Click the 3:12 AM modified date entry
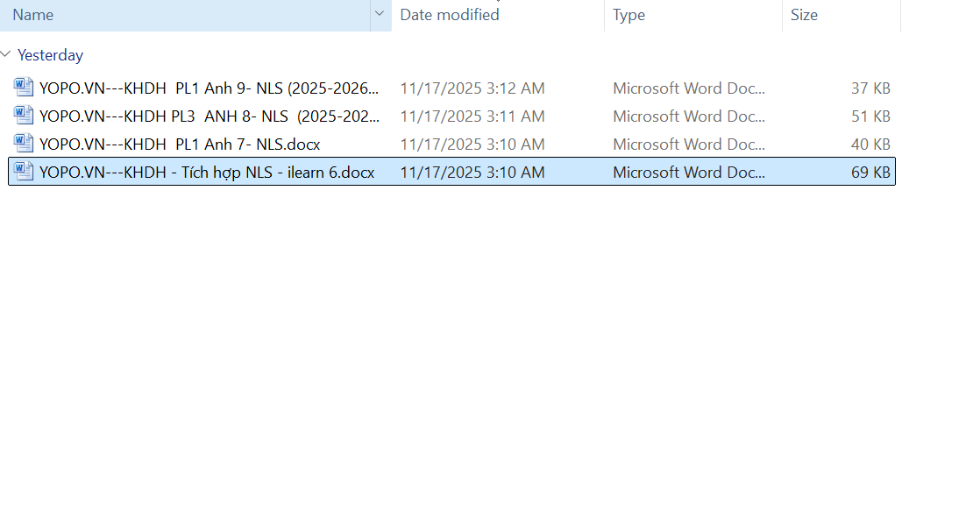Screen dimensions: 980x508 click(472, 88)
